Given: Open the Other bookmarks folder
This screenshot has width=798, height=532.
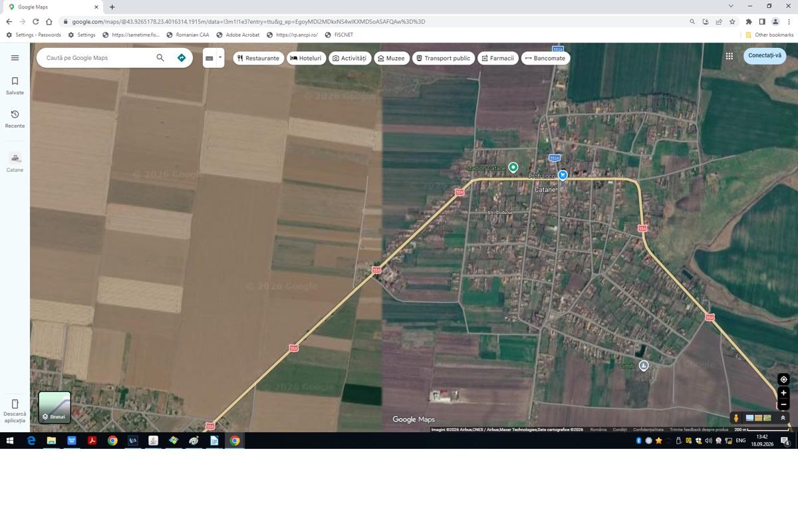Looking at the screenshot, I should [x=769, y=35].
